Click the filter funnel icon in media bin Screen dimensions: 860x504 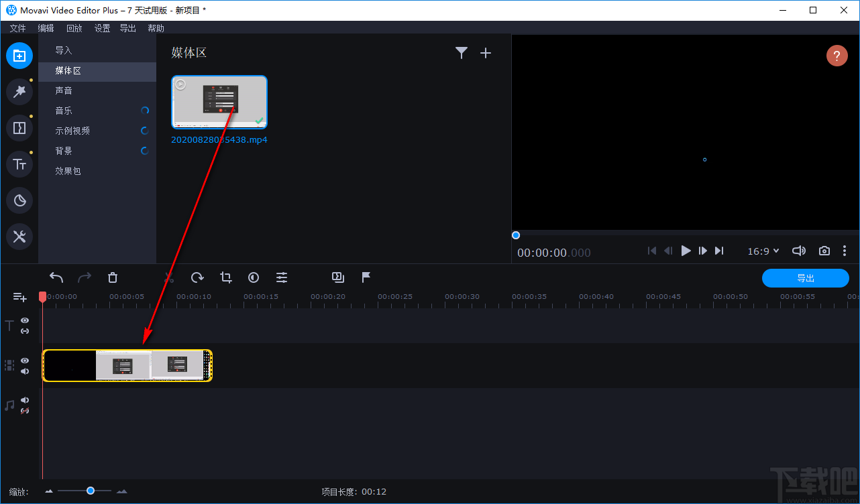point(462,53)
